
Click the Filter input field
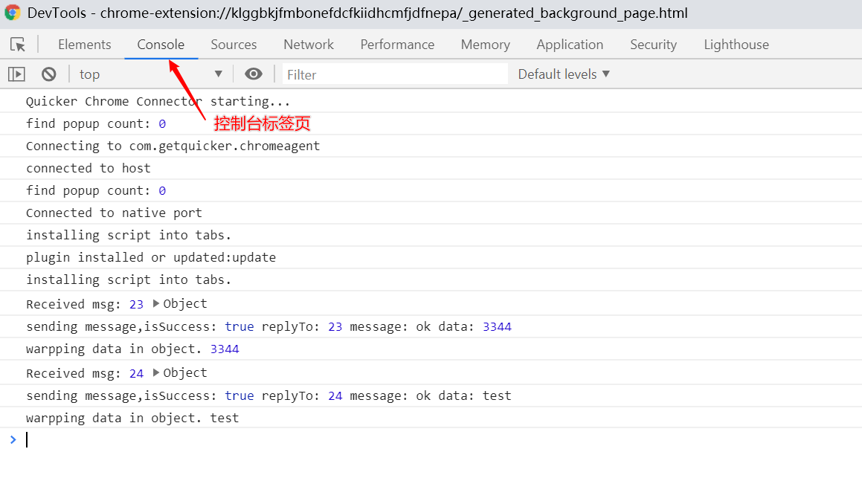(x=395, y=74)
